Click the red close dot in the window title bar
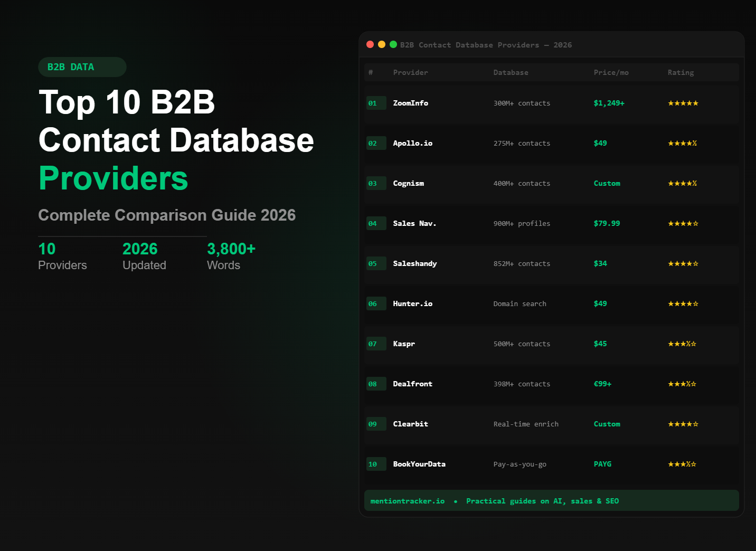 (370, 44)
